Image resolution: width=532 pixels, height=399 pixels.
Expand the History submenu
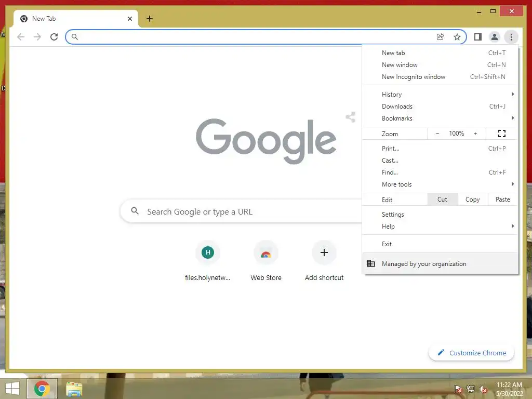pyautogui.click(x=440, y=95)
